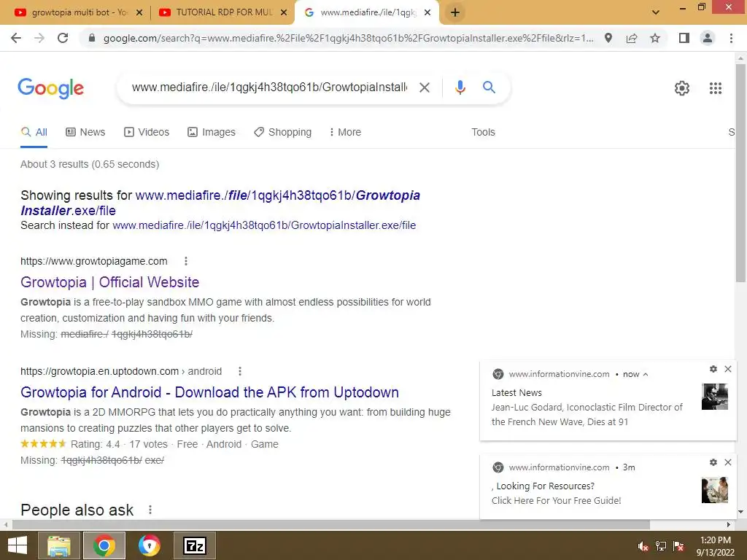Open settings for the Latest News notification
Screen dimensions: 747x560
coord(713,369)
